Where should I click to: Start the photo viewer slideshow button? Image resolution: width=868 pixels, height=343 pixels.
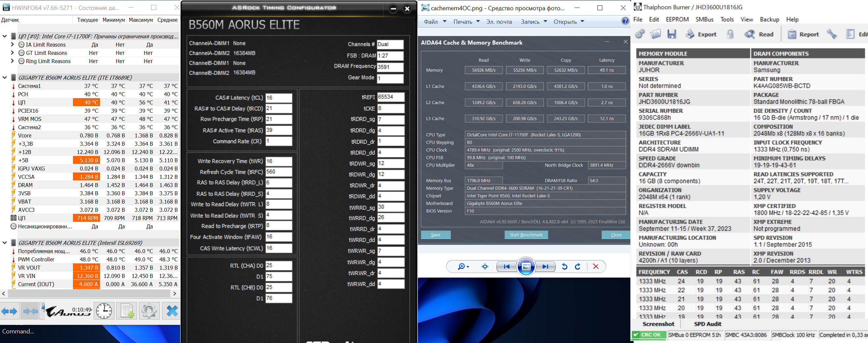tap(526, 267)
